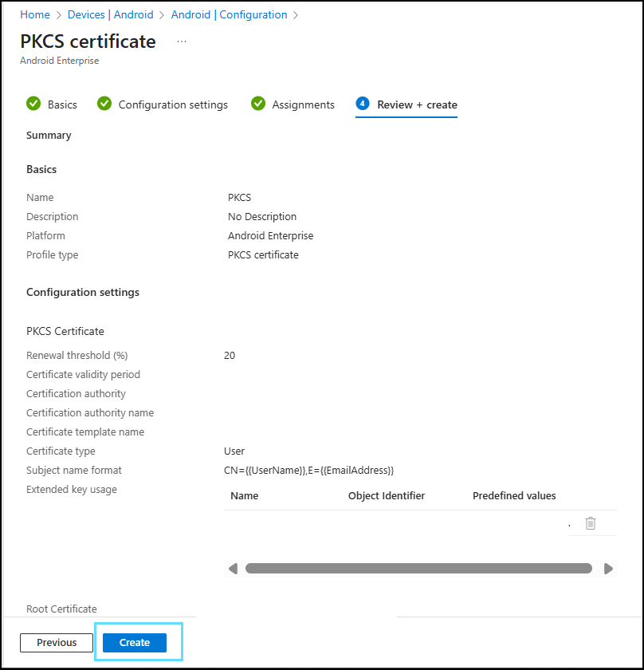Click the Object Identifier column header
The image size is (644, 670).
tap(387, 495)
